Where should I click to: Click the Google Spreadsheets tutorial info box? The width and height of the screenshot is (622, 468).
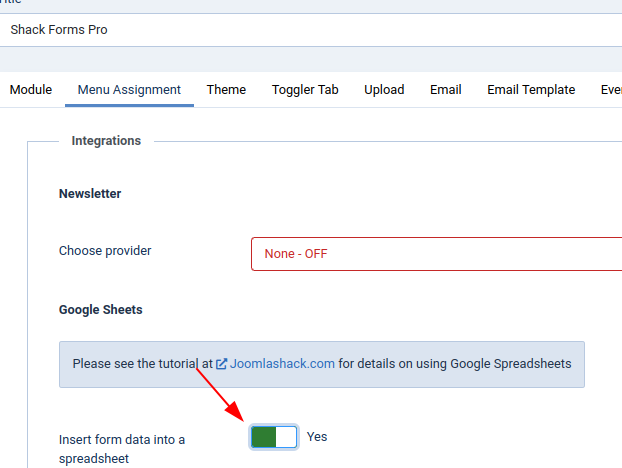(322, 364)
